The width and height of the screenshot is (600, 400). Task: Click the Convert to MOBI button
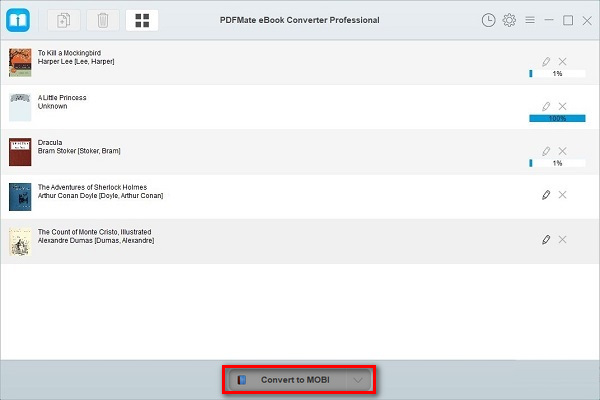pyautogui.click(x=288, y=380)
